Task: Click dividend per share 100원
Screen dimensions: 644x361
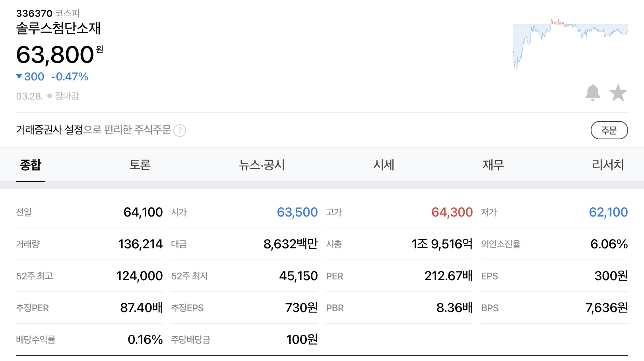Action: tap(302, 340)
